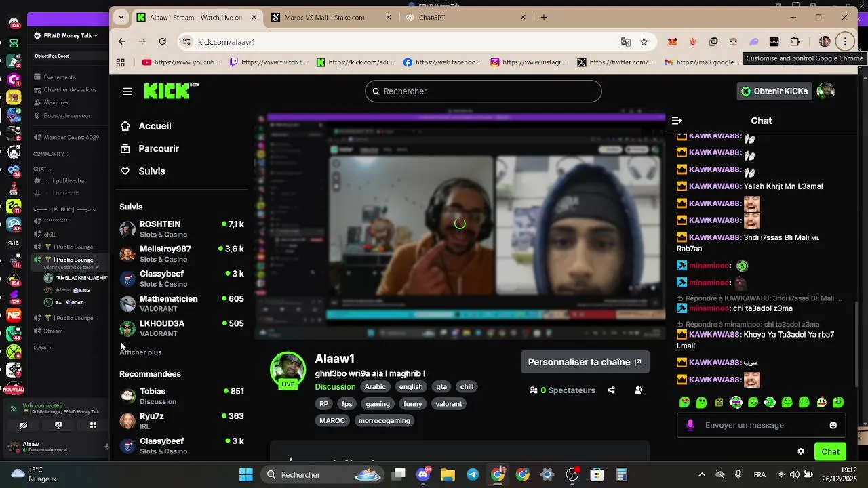
Task: Open ROSHTEIN channel in Suivis list
Action: (x=182, y=229)
